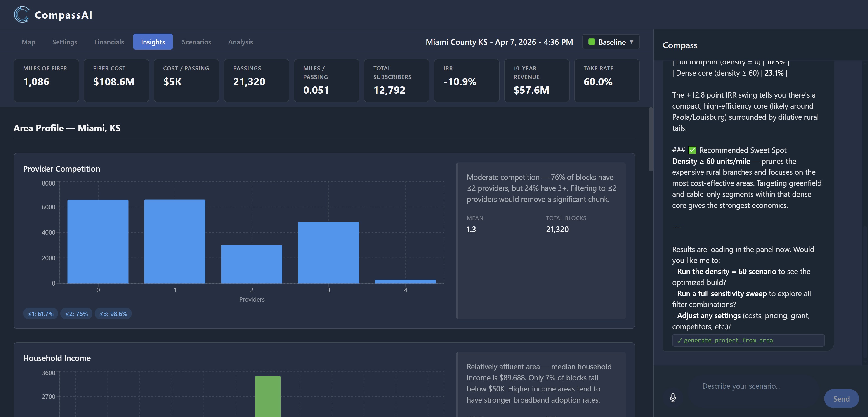
Task: Click the Fiber Cost $108.6M card
Action: [x=116, y=80]
